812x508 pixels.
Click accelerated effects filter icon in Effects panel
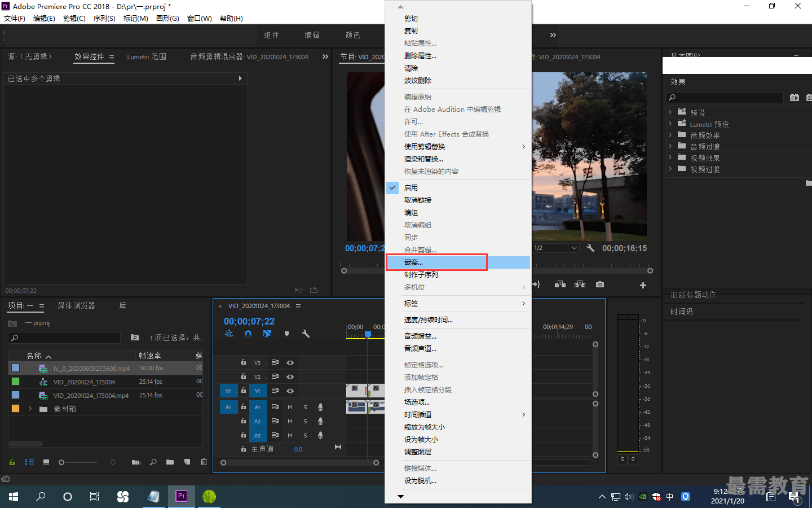pos(795,97)
